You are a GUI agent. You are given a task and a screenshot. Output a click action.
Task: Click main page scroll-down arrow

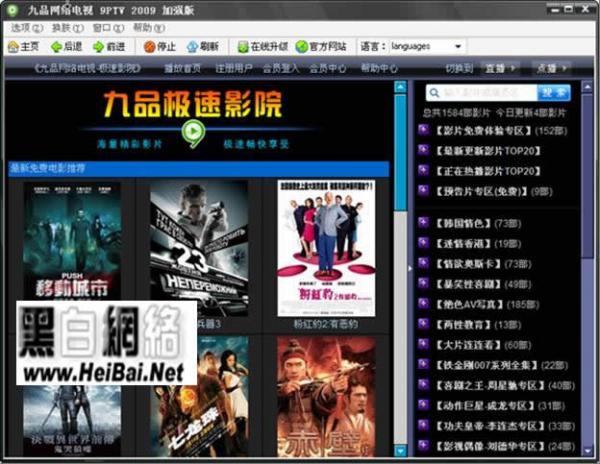pyautogui.click(x=400, y=451)
